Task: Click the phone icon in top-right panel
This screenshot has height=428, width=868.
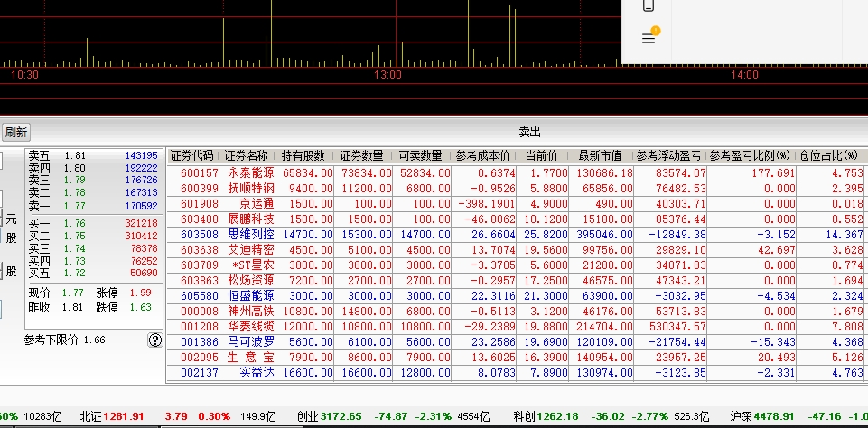Action: click(x=649, y=5)
